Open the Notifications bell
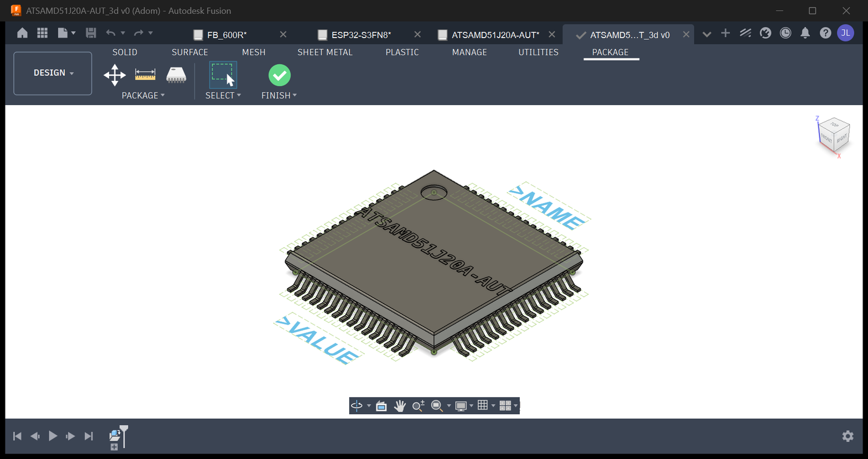This screenshot has height=459, width=868. click(x=805, y=33)
